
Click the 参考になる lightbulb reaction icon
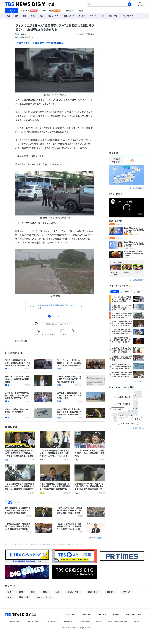click(x=39, y=331)
